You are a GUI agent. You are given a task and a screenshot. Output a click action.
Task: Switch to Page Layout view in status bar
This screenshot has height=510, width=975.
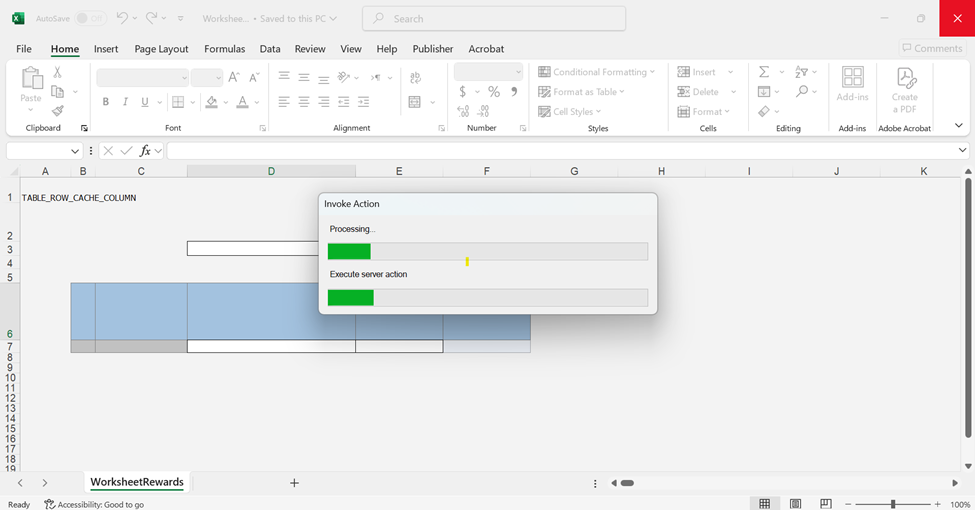point(795,504)
